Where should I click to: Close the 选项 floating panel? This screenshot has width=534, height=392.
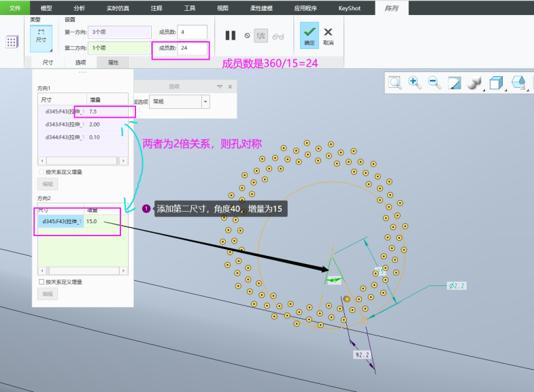click(230, 87)
